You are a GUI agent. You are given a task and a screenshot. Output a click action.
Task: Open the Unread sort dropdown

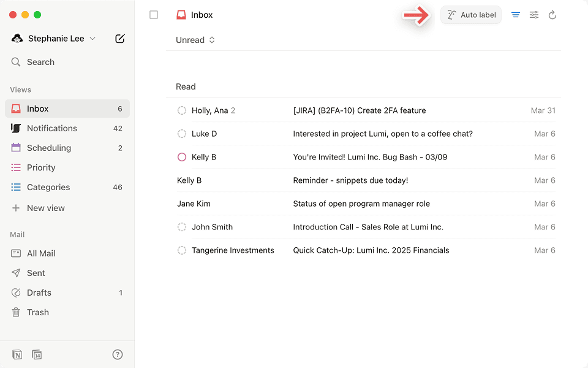coord(194,40)
